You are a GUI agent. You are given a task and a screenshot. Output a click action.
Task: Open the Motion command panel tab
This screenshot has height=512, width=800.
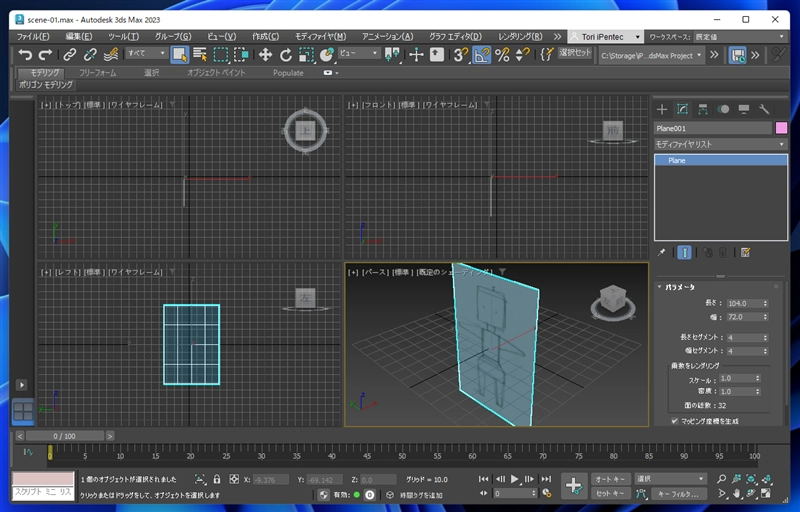pyautogui.click(x=723, y=109)
